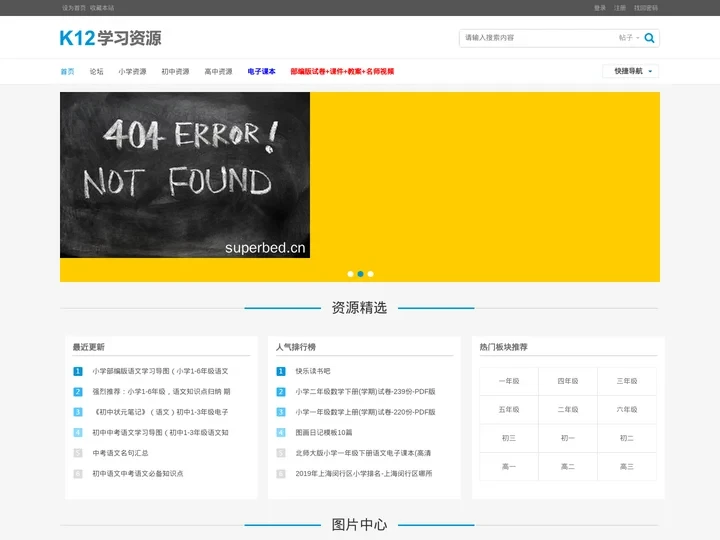The height and width of the screenshot is (540, 720).
Task: Select the second carousel dot
Action: pyautogui.click(x=360, y=274)
